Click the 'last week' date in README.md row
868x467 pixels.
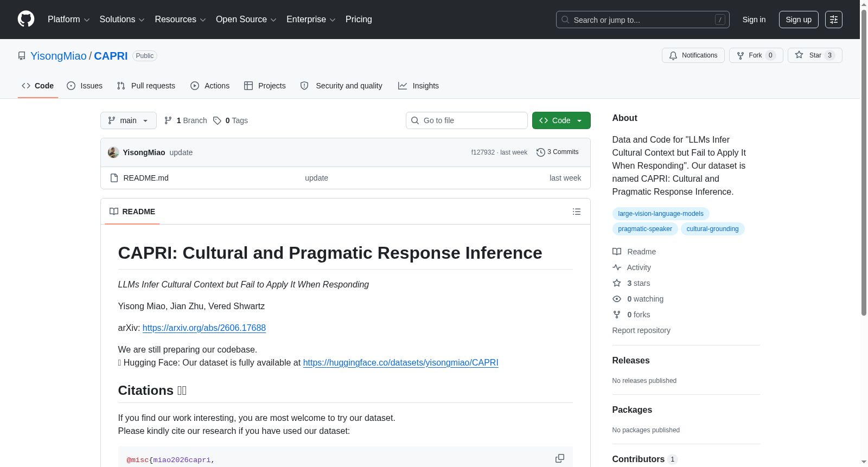click(565, 178)
